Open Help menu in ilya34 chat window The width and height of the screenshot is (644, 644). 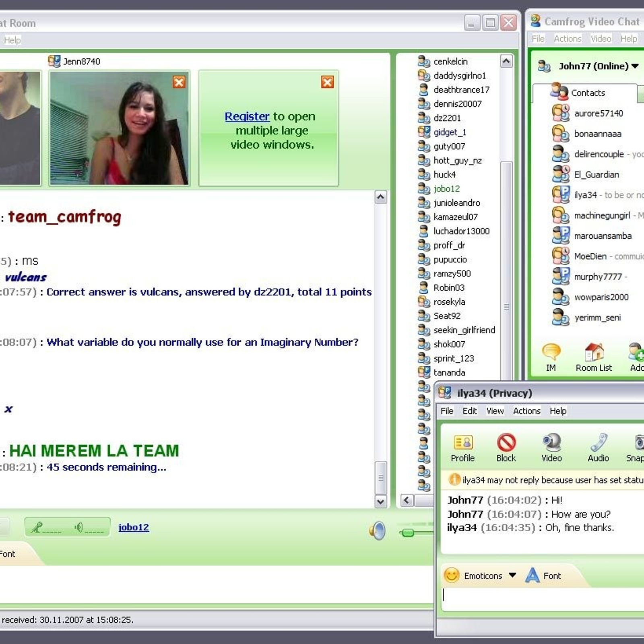[x=558, y=411]
